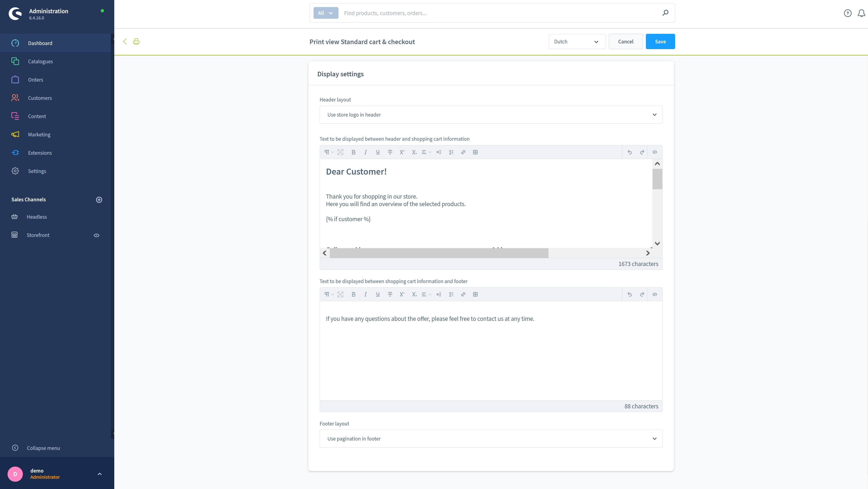Click the Cancel button
868x489 pixels.
625,41
